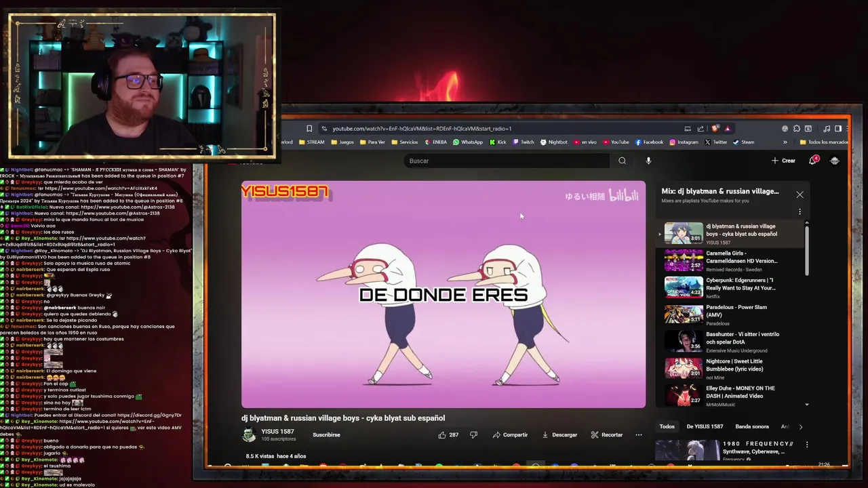Select the Banda sonora filter chip
Viewport: 868px width, 488px height.
(x=752, y=427)
